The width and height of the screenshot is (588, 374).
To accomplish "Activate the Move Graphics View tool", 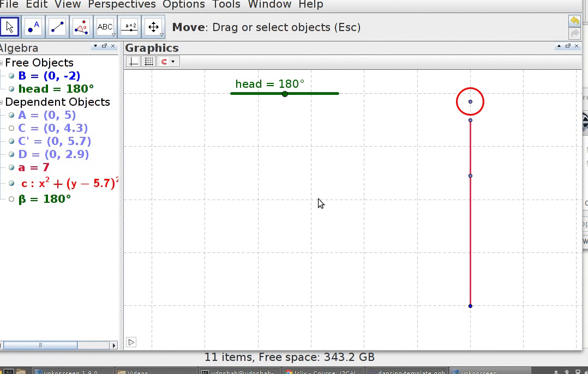I will pyautogui.click(x=153, y=27).
